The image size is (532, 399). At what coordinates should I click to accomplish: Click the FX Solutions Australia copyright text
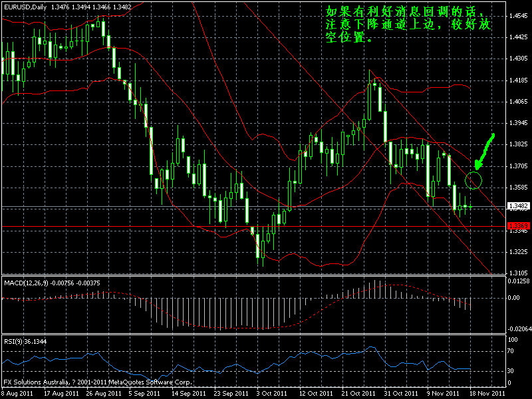98,382
